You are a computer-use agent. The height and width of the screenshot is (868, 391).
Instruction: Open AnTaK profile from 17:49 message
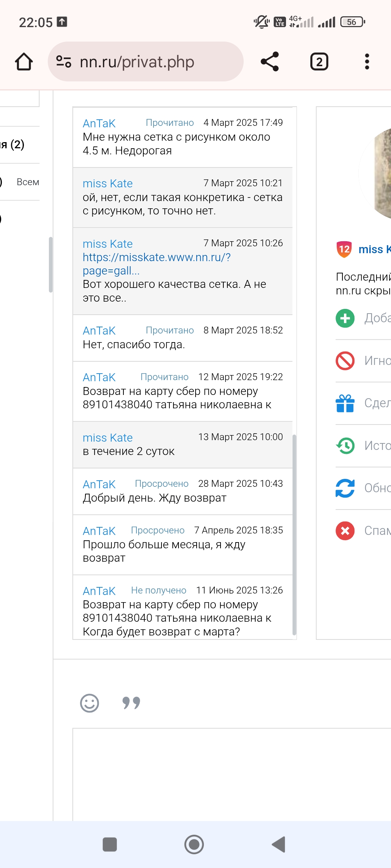point(99,124)
